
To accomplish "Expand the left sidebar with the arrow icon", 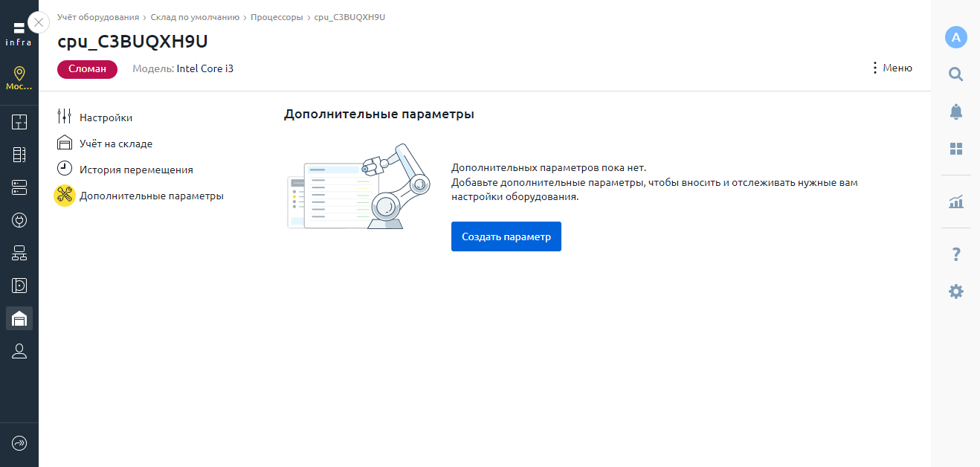I will [19, 443].
